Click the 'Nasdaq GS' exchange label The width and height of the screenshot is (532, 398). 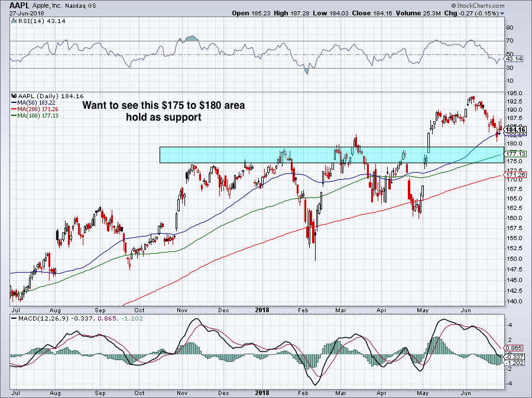82,6
